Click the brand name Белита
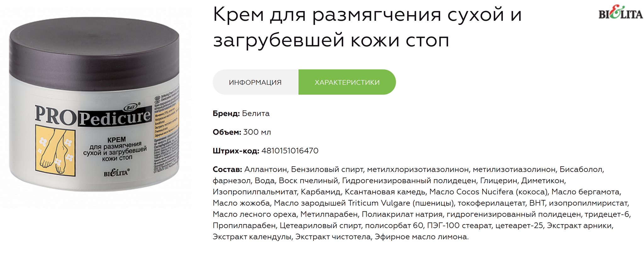This screenshot has height=255, width=644. click(256, 113)
